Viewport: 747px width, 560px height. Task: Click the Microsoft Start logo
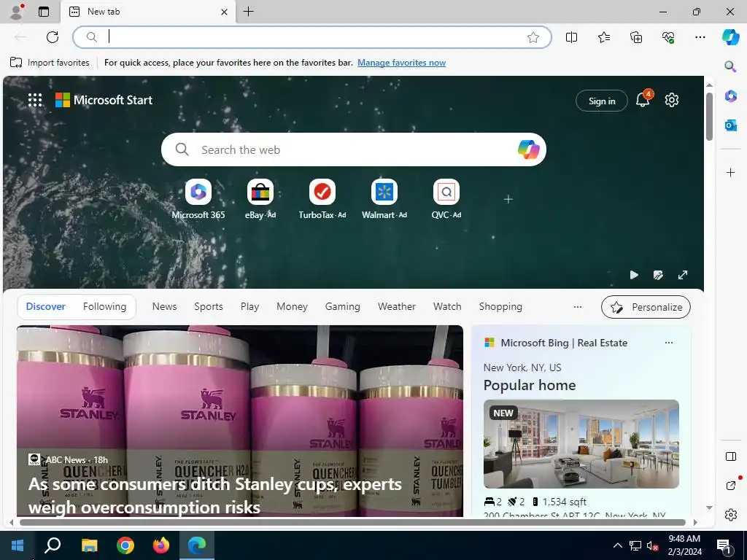tap(104, 100)
